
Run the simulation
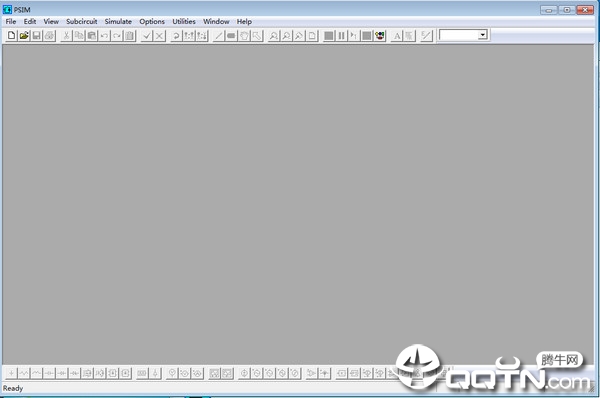point(328,36)
